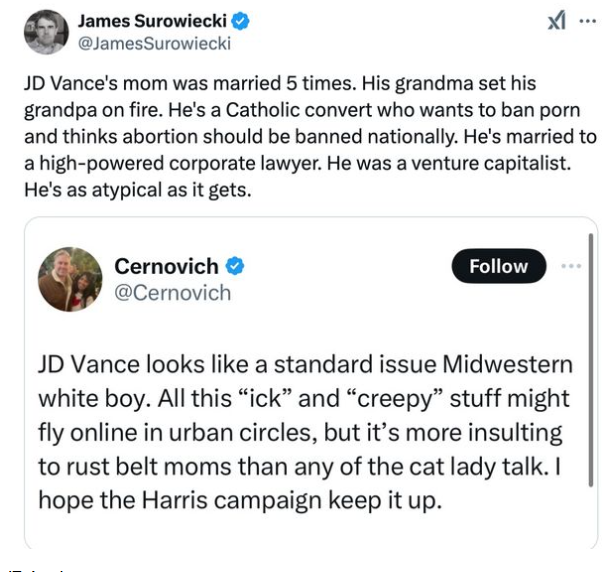The height and width of the screenshot is (572, 611).
Task: Click the sentence "He's as atypical as it gets."
Action: [x=138, y=190]
